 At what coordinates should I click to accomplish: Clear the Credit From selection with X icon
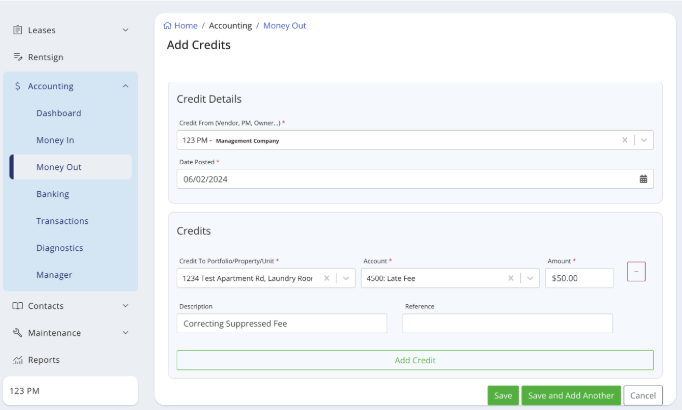point(624,141)
